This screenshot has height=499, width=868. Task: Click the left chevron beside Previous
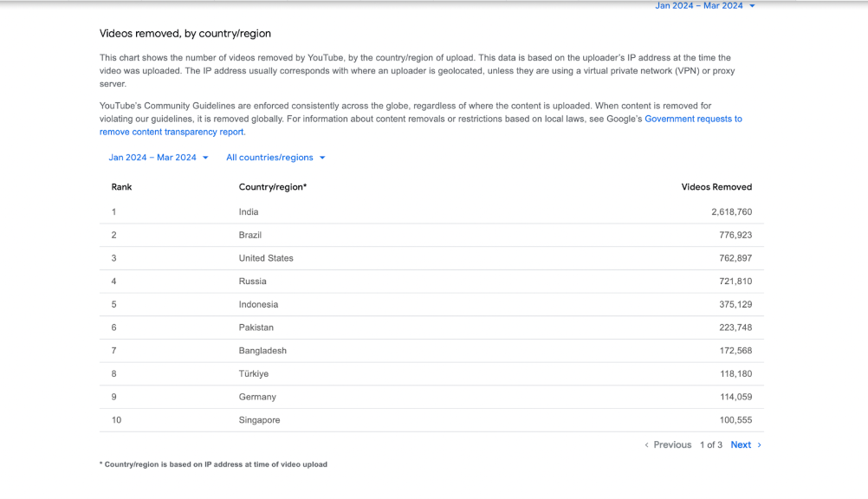(646, 445)
